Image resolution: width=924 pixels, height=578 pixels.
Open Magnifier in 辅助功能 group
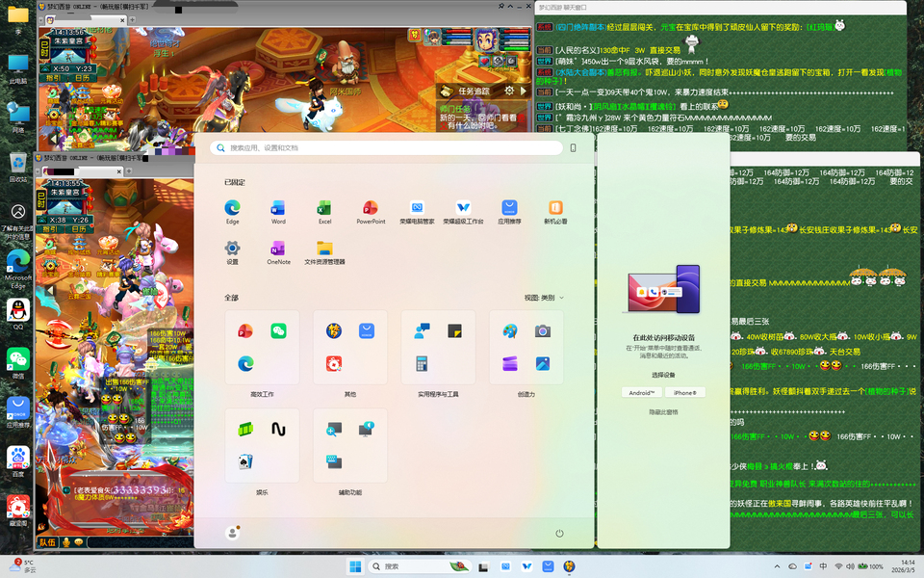pyautogui.click(x=334, y=430)
